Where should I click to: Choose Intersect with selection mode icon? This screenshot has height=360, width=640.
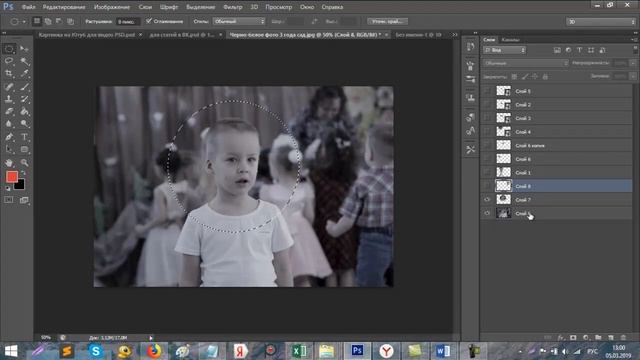pos(70,21)
